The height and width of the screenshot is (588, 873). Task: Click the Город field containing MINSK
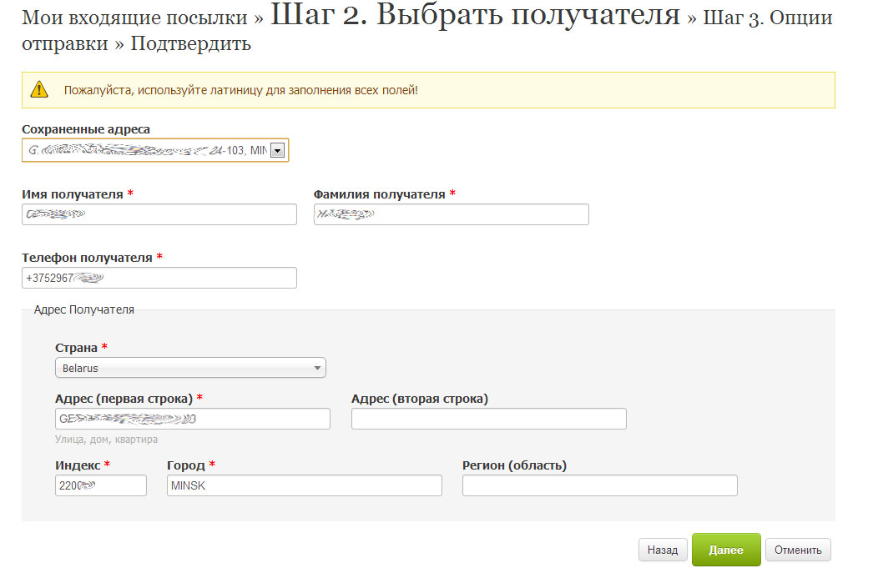click(304, 485)
